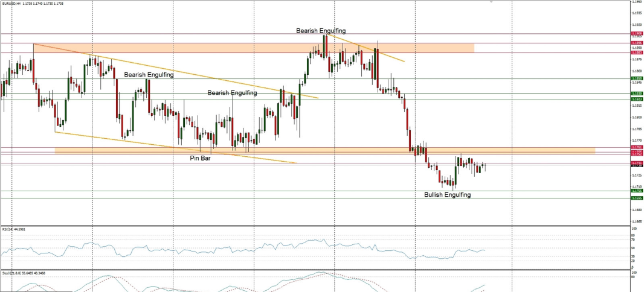This screenshot has height=292, width=644.
Task: Click the Bullish Engulfing label
Action: point(446,195)
